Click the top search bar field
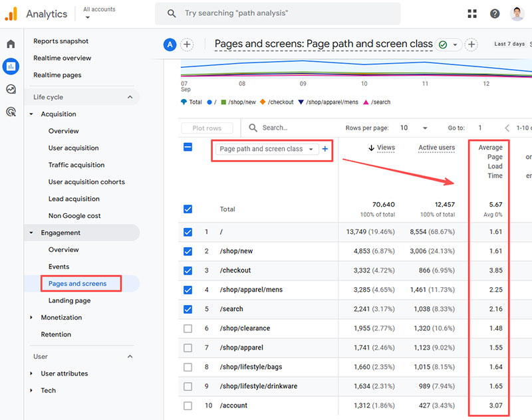Image resolution: width=532 pixels, height=420 pixels. tap(278, 13)
